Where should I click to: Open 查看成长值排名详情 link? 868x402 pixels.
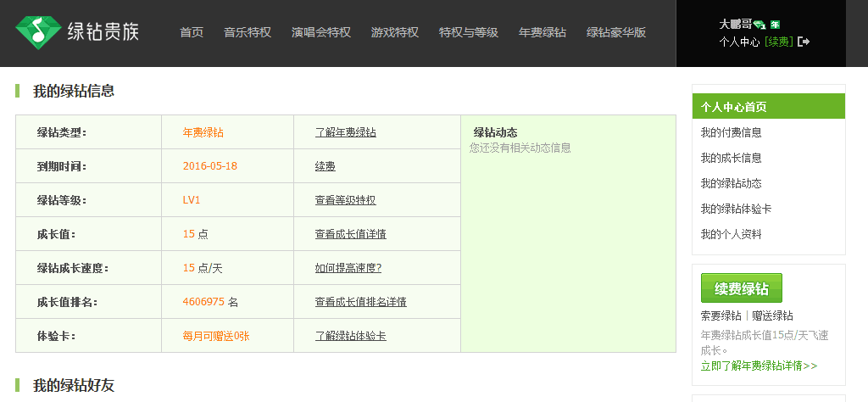pos(361,302)
